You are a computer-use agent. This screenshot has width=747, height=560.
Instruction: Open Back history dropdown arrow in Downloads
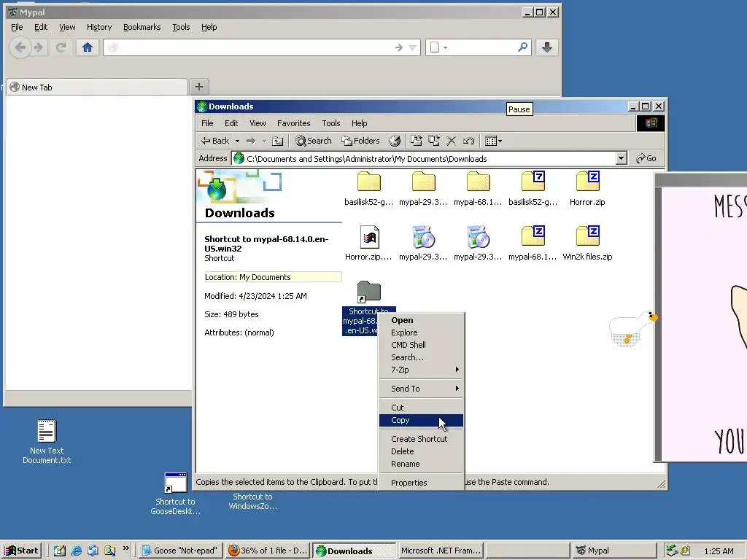click(237, 141)
